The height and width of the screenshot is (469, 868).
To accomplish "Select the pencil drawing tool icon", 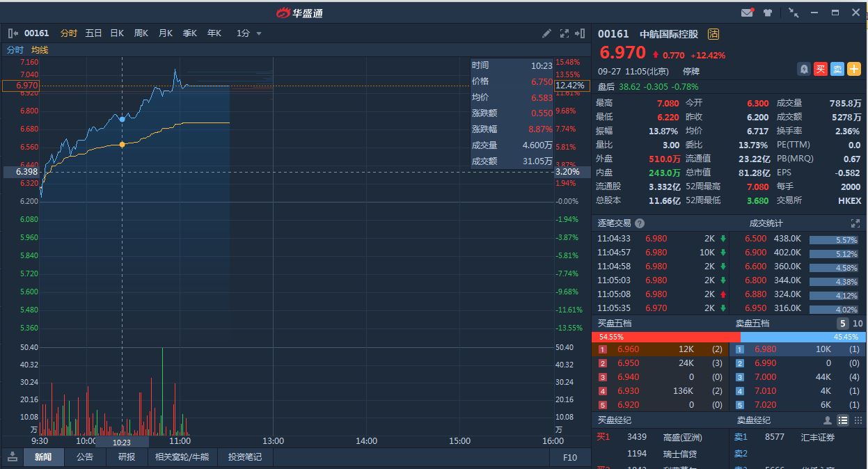I will pos(547,33).
